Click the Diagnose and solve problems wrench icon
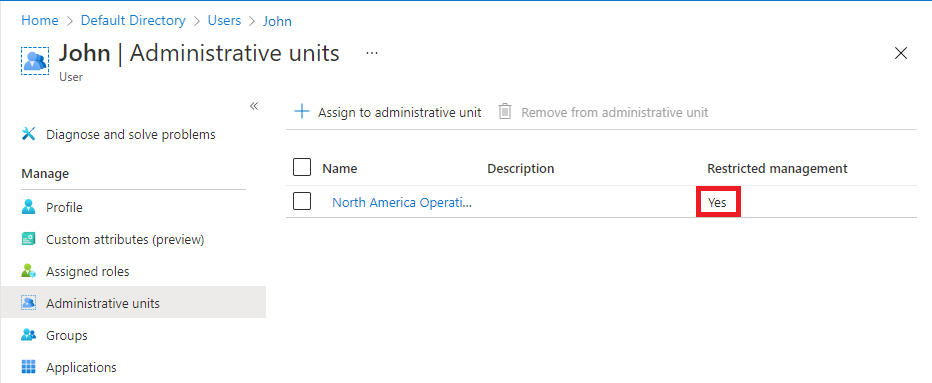This screenshot has width=932, height=383. [x=29, y=134]
